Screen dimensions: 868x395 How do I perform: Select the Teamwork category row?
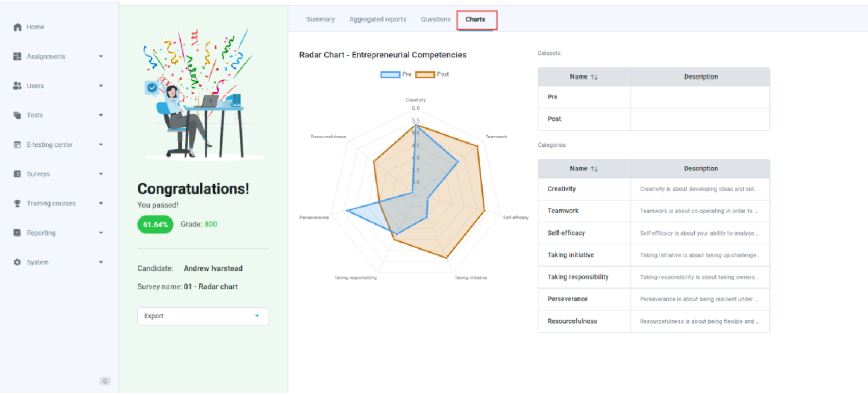(x=563, y=211)
